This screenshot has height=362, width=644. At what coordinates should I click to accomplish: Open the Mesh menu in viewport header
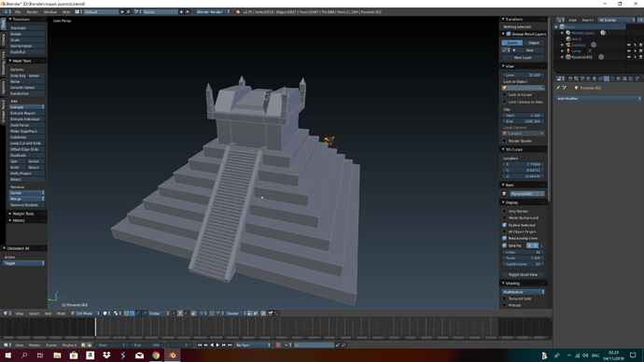point(61,313)
